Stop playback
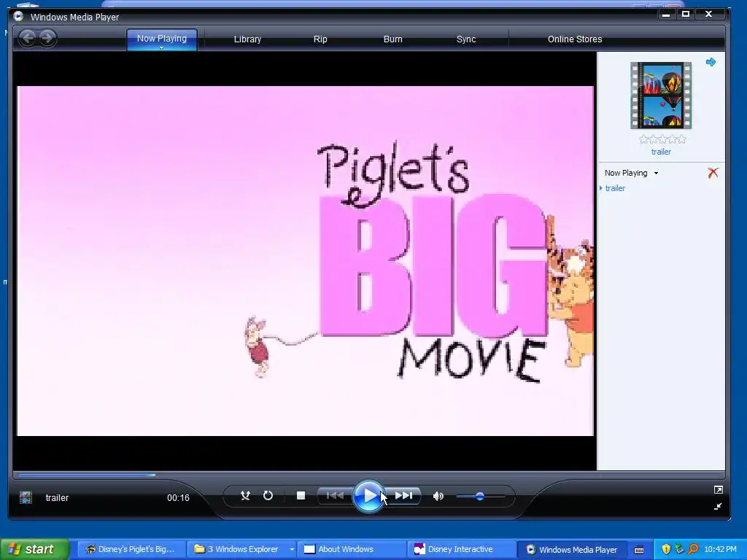Screen dimensions: 747x560 301,496
